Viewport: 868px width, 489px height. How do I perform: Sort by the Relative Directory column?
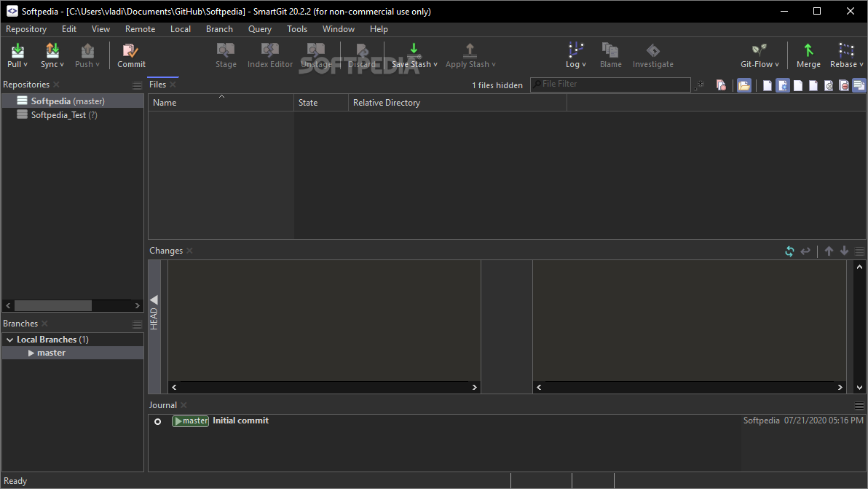click(457, 103)
